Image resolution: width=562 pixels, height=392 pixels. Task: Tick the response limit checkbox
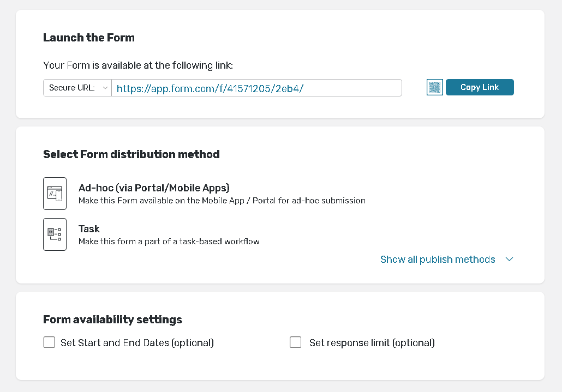coord(296,342)
